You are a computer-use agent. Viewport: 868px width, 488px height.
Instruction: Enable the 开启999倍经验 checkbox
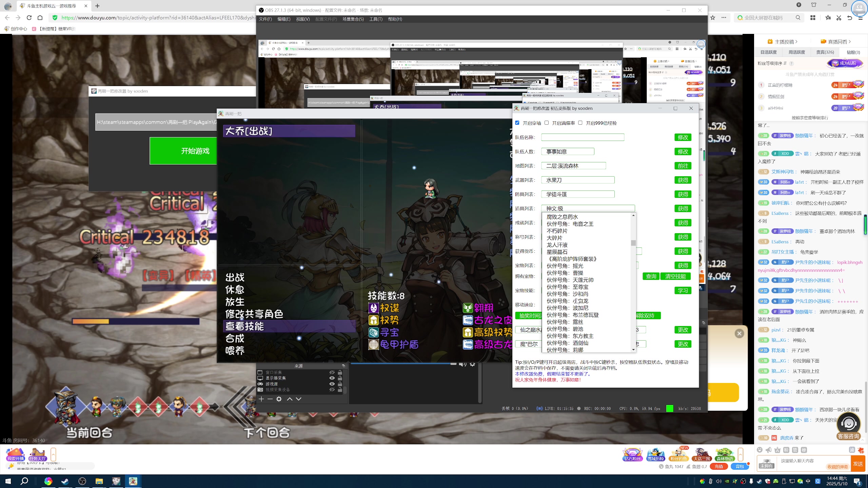coord(580,123)
